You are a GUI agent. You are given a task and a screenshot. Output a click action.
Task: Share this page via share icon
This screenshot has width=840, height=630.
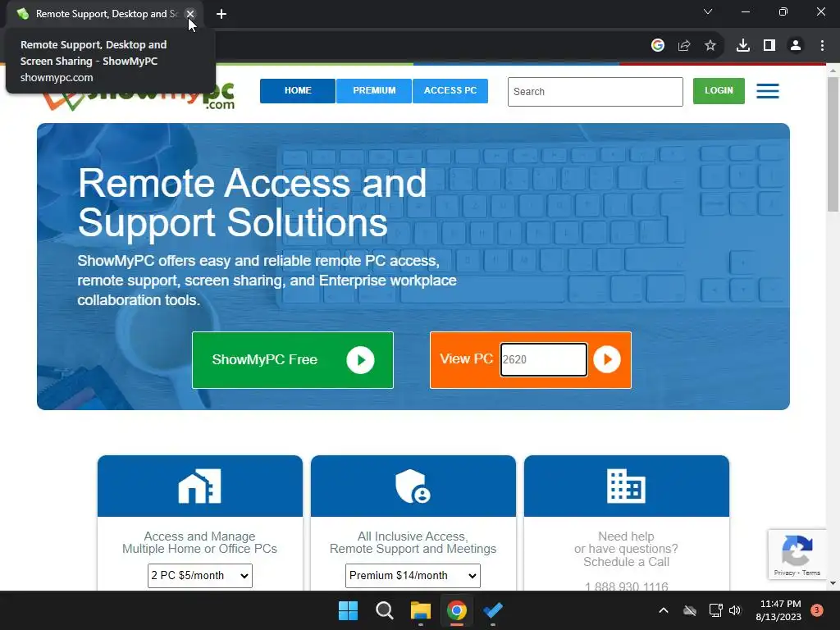684,46
